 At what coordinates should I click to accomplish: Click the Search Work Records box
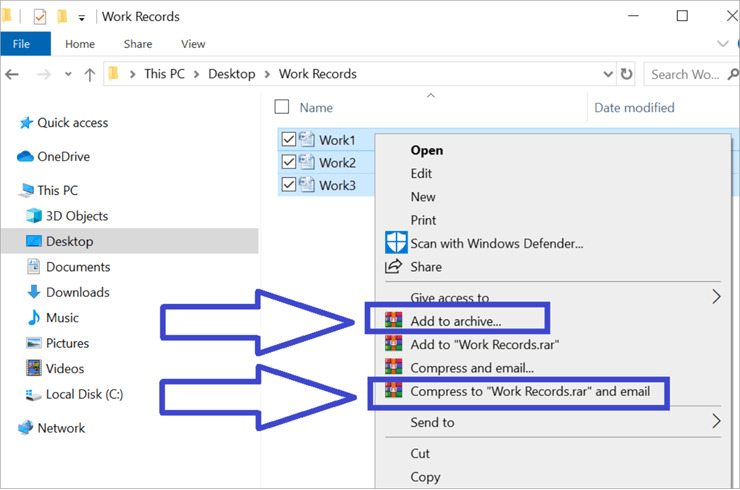click(x=685, y=74)
